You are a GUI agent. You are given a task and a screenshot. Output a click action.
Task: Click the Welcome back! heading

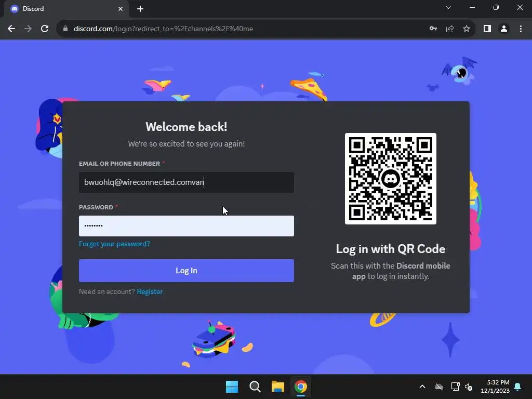coord(187,127)
